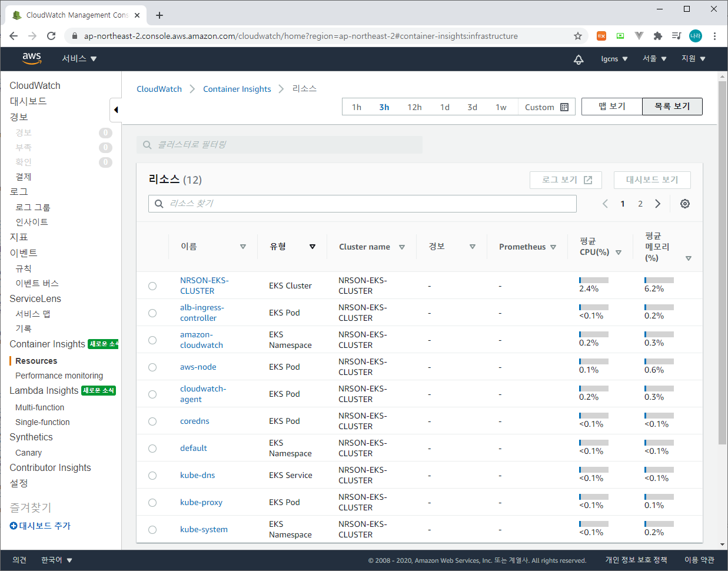Open a new browser tab
The image size is (728, 571).
(x=159, y=15)
